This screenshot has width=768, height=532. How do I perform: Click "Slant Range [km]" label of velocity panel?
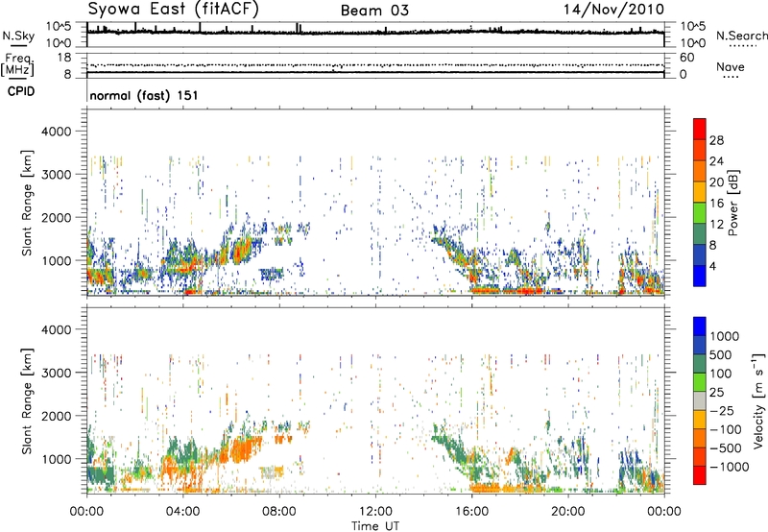coord(28,401)
